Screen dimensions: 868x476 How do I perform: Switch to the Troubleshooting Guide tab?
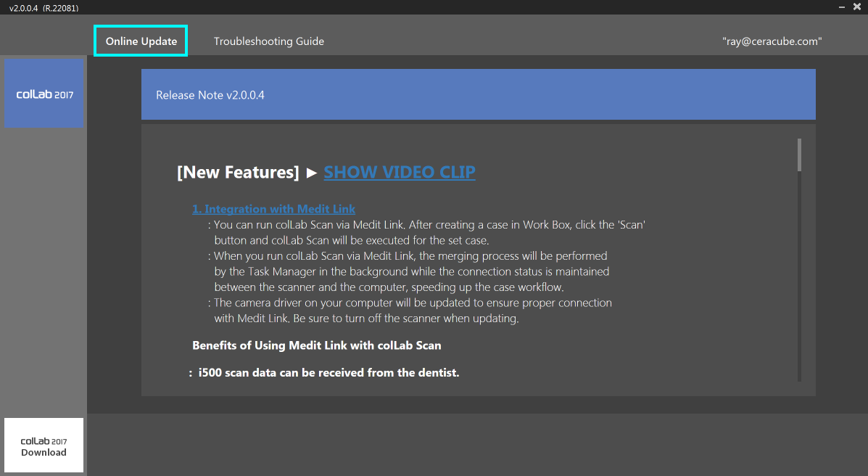click(269, 41)
